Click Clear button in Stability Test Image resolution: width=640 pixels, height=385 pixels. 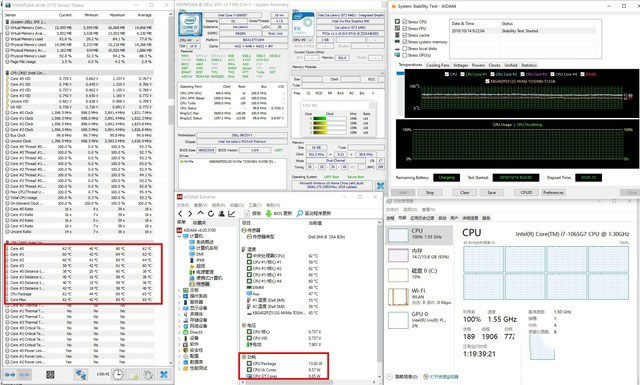(x=464, y=192)
